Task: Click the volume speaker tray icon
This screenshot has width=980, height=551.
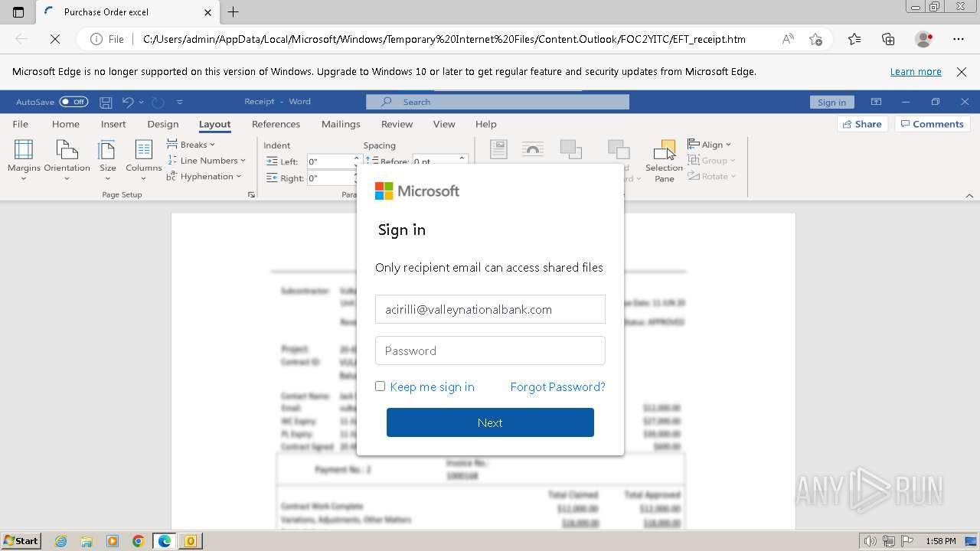Action: [x=871, y=541]
